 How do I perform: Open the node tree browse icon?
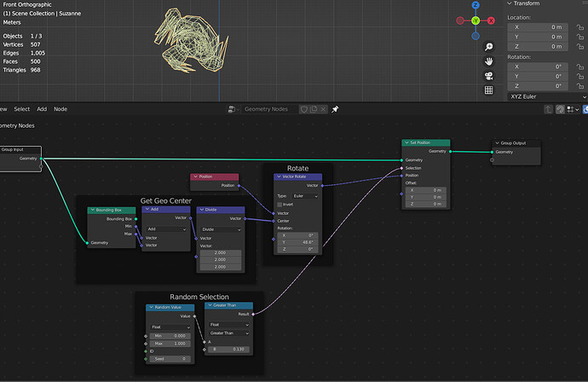click(x=233, y=109)
